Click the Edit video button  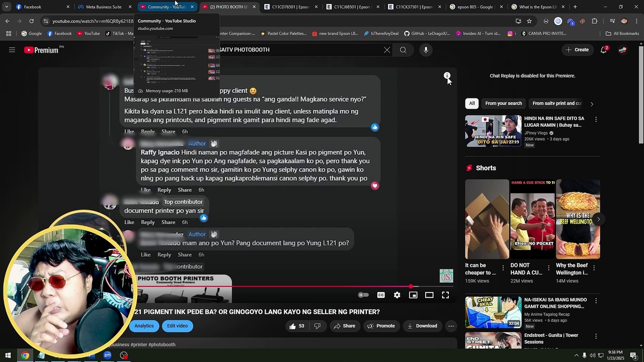(x=177, y=326)
